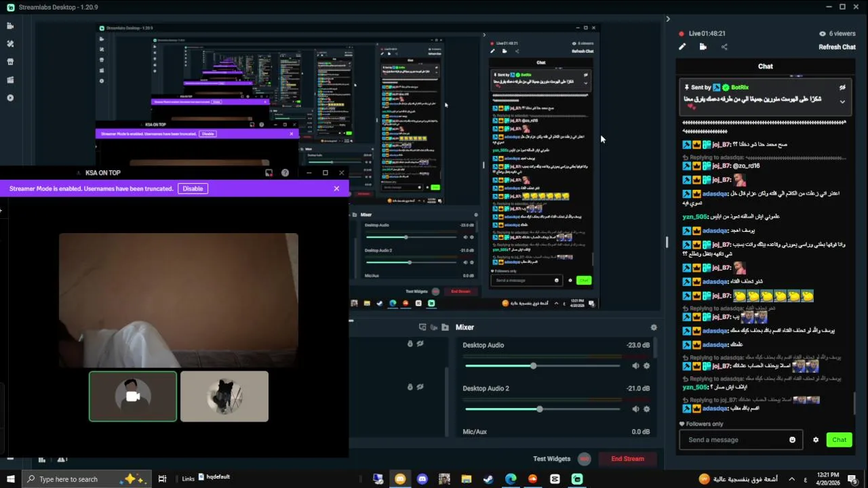868x488 pixels.
Task: Toggle lock on the upper source row
Action: click(x=410, y=344)
